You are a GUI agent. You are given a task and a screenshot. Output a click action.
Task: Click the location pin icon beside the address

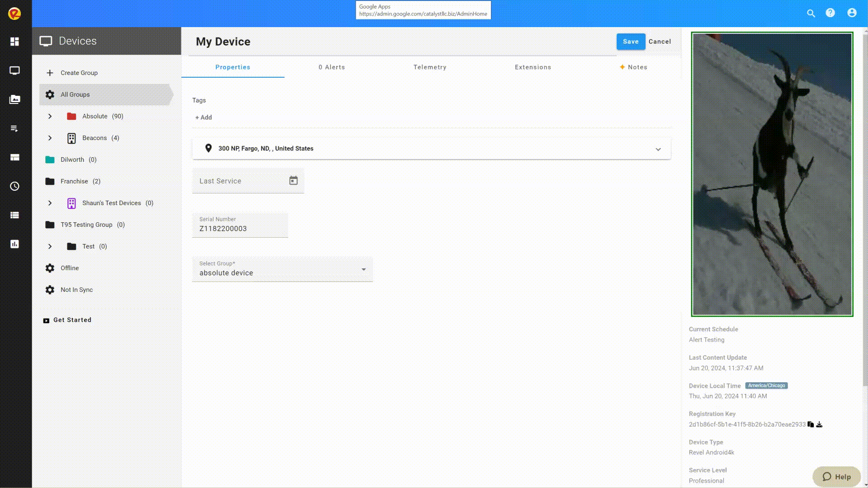(208, 148)
